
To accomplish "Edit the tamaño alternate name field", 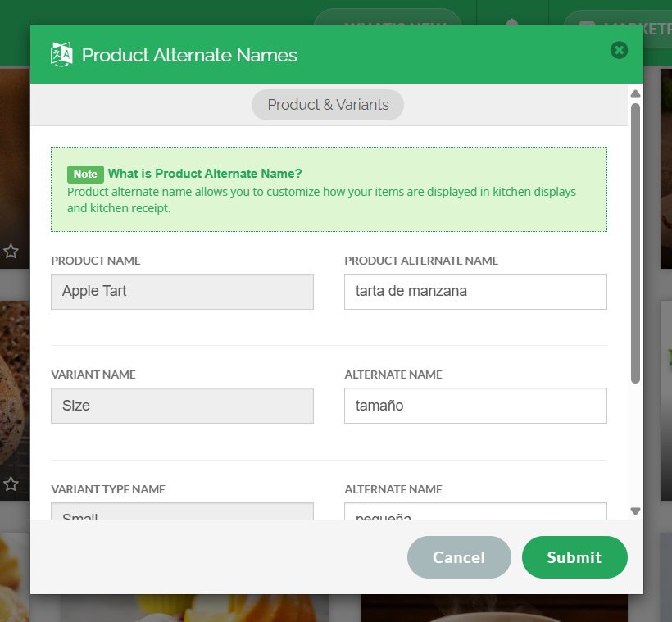I will pyautogui.click(x=475, y=406).
